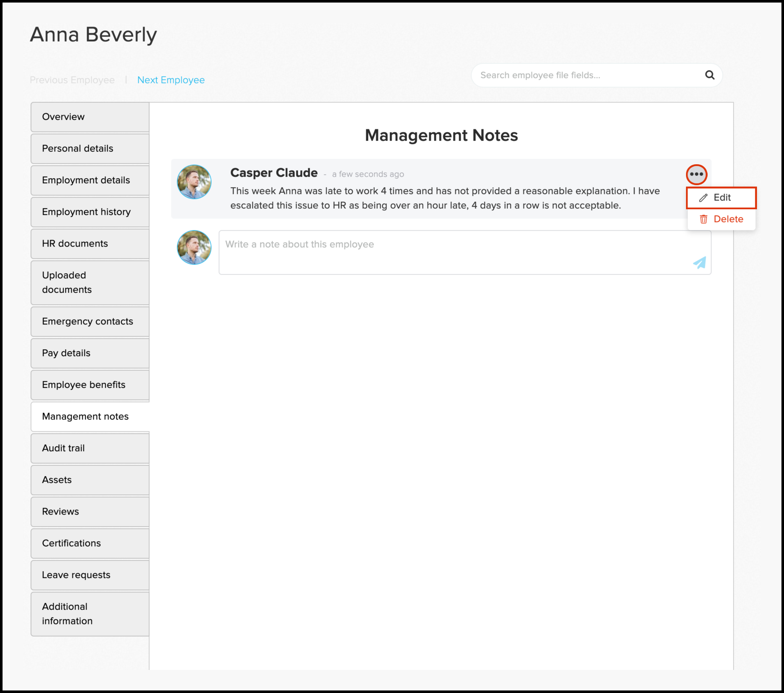Focus the Search employee file fields box
784x693 pixels.
coord(596,75)
